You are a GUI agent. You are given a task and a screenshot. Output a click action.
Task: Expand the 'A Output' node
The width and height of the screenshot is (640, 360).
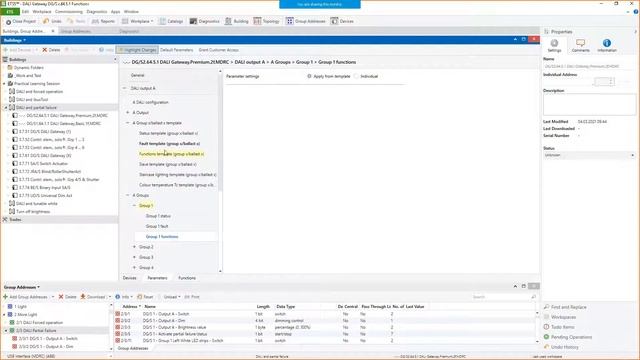pos(128,112)
